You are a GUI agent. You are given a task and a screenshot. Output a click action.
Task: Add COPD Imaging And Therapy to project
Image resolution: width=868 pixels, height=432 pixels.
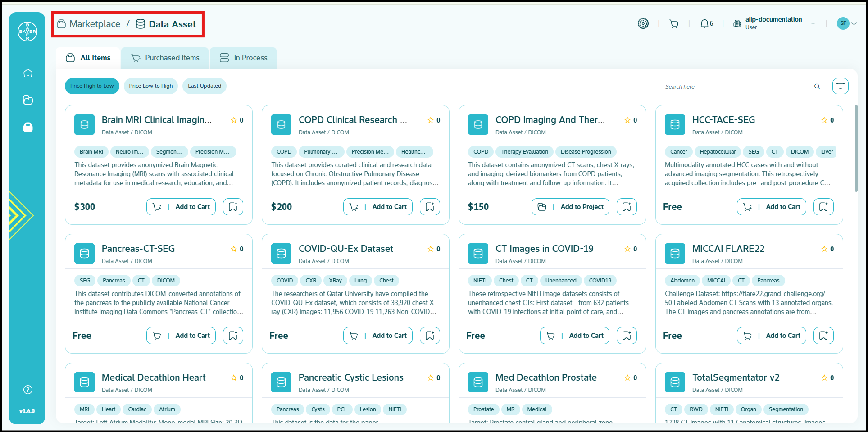(x=570, y=206)
